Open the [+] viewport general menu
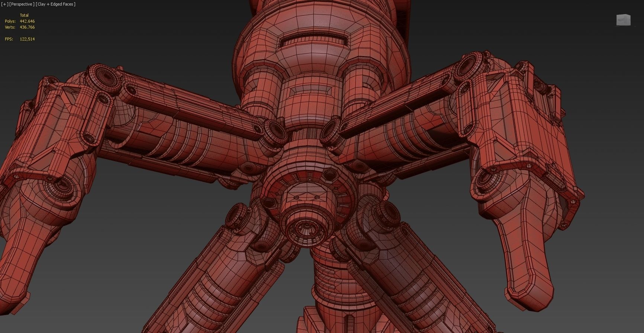 tap(4, 4)
